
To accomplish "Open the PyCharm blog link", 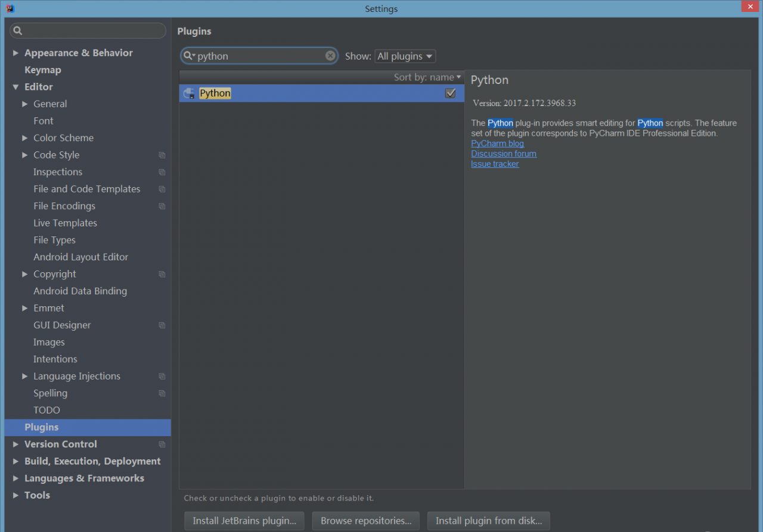I will coord(498,144).
